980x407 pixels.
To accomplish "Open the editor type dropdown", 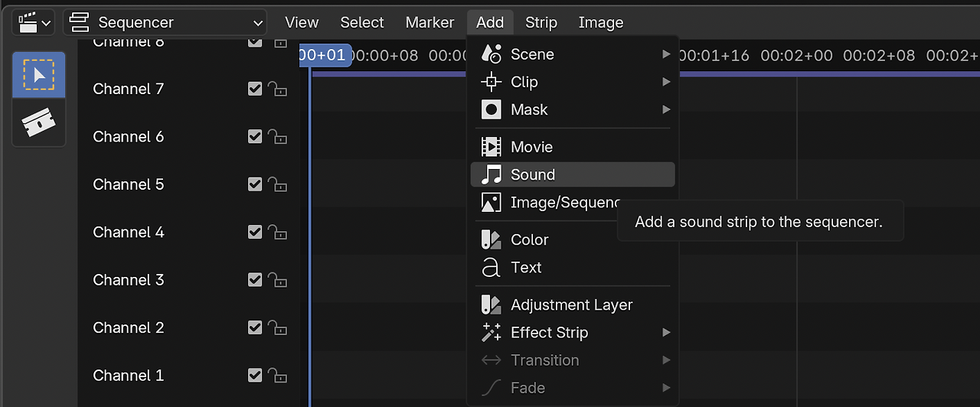I will point(35,23).
